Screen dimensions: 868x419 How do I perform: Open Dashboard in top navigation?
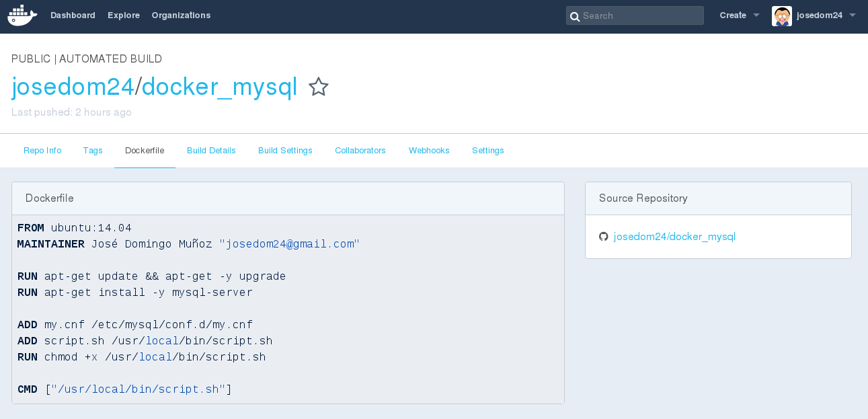pos(73,15)
